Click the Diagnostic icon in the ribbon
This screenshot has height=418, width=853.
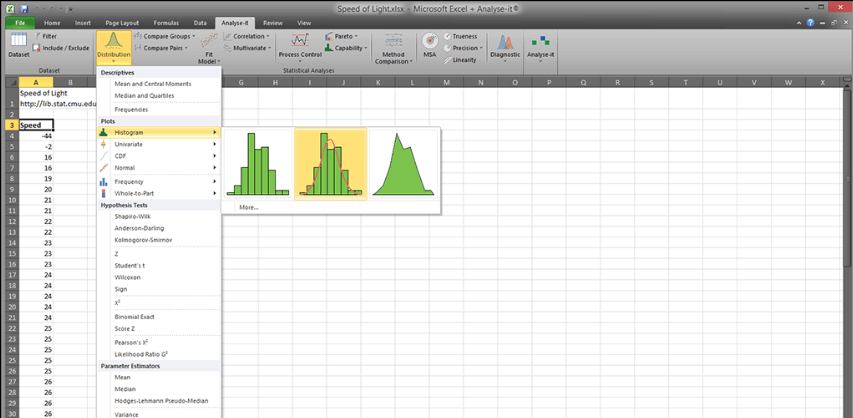pyautogui.click(x=505, y=46)
